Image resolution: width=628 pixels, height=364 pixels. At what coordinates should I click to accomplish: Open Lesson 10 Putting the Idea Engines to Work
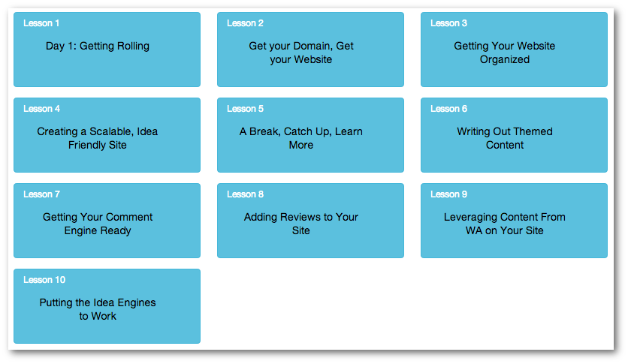[x=107, y=306]
